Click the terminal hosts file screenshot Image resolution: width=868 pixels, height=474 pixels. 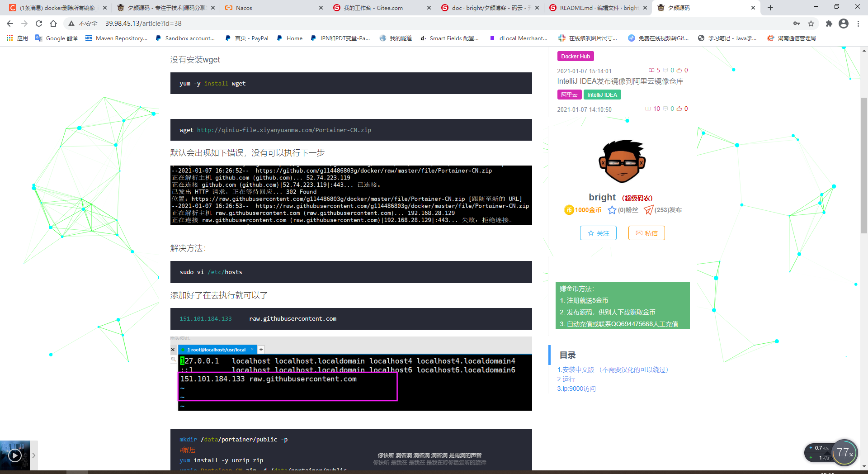(351, 374)
